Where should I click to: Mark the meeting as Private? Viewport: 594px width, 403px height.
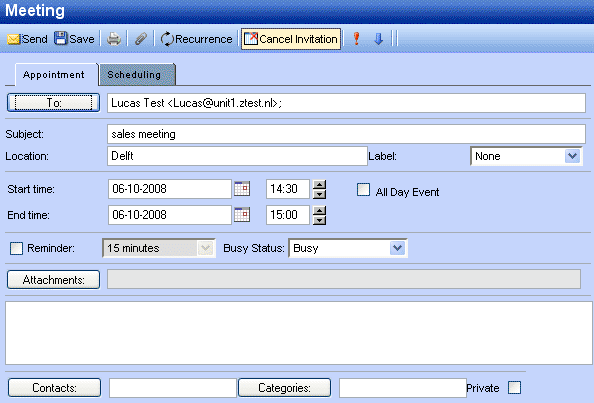click(x=514, y=387)
